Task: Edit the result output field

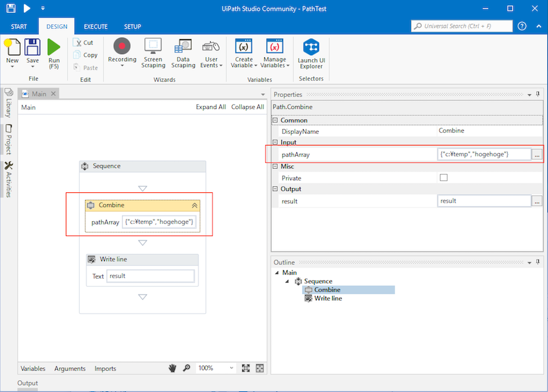Action: click(x=484, y=201)
